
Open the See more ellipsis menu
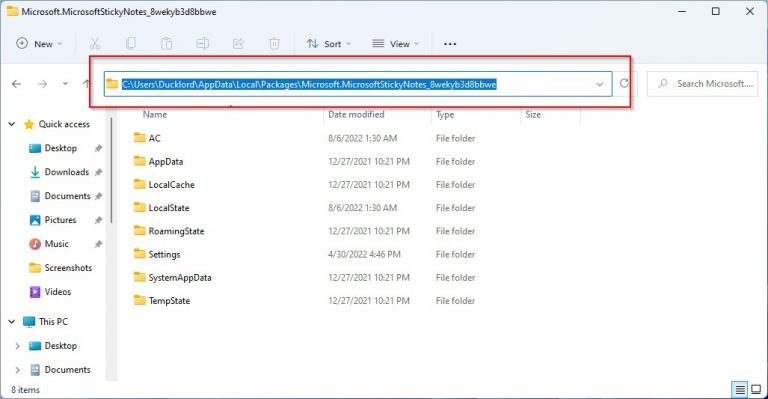point(450,44)
